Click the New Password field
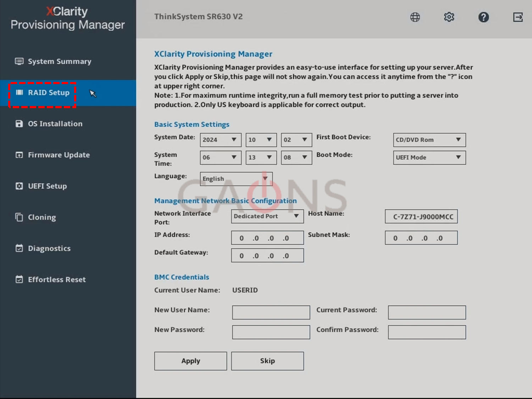 (271, 332)
